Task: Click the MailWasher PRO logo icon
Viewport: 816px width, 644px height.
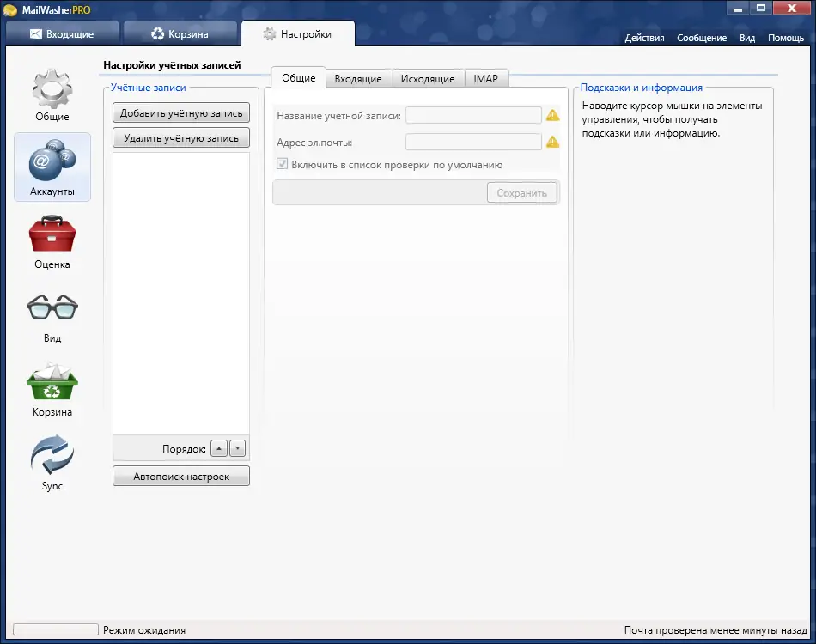Action: 10,10
